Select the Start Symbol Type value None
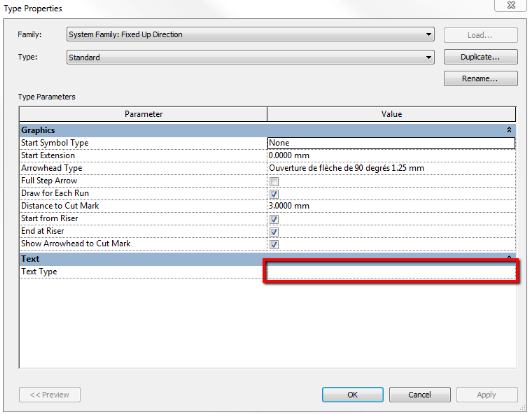This screenshot has width=528, height=414. [391, 143]
